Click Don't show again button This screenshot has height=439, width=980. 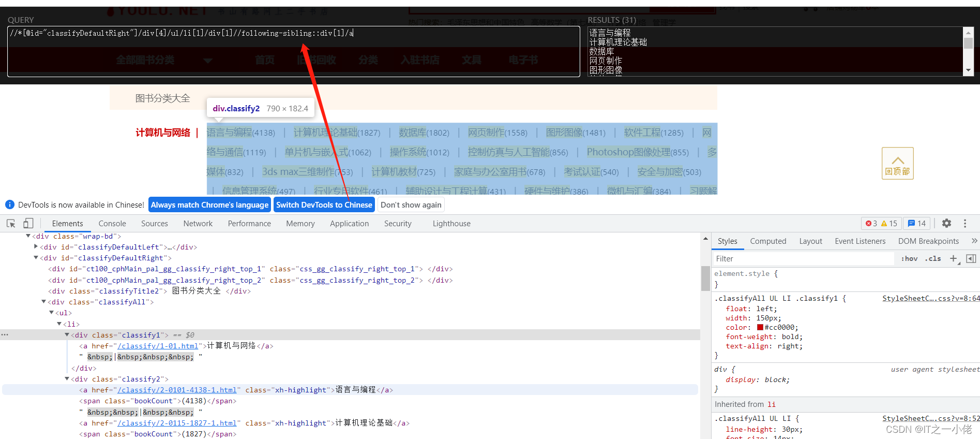(x=411, y=204)
